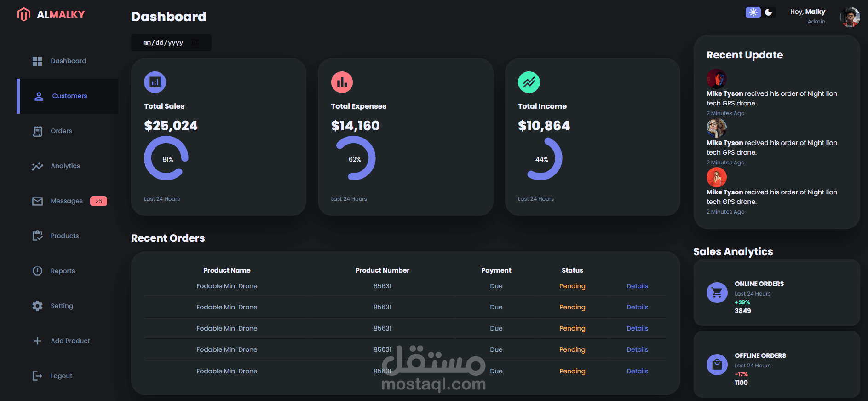This screenshot has height=401, width=868.
Task: Click the Reports exclamation icon
Action: [38, 271]
